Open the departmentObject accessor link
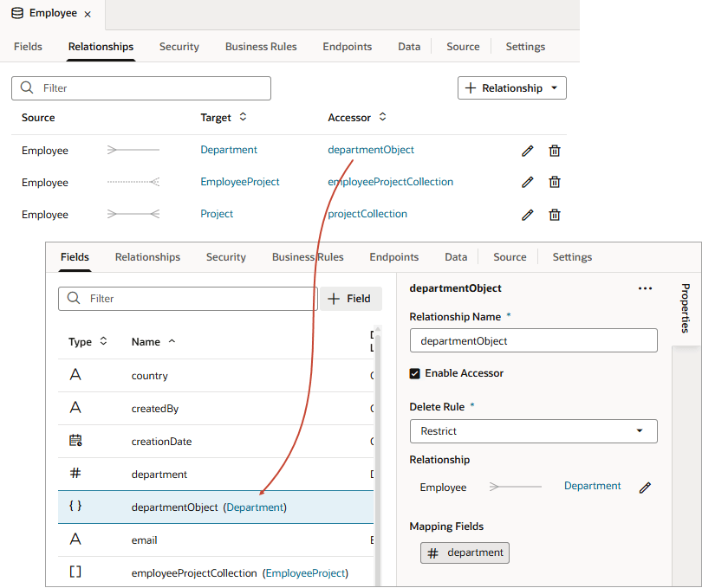 [x=371, y=150]
